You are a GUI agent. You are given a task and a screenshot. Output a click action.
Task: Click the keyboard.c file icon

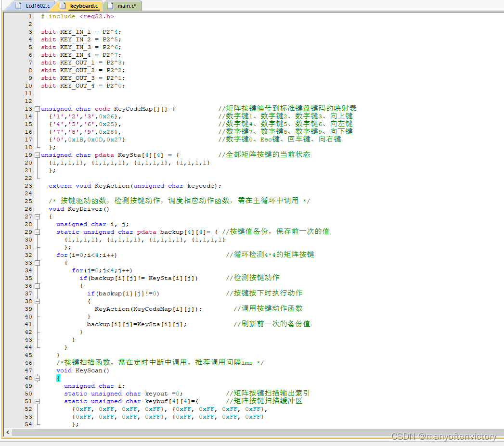(x=63, y=6)
